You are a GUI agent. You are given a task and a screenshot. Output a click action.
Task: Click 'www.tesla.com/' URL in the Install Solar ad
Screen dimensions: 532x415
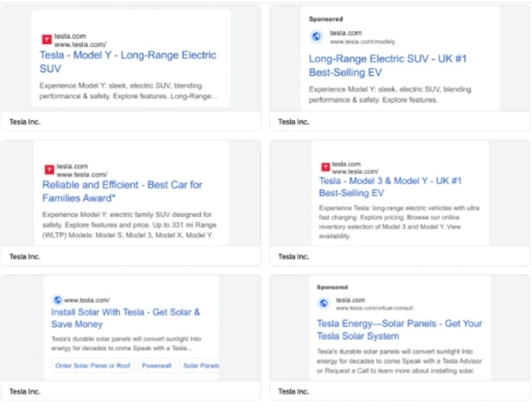pos(87,300)
